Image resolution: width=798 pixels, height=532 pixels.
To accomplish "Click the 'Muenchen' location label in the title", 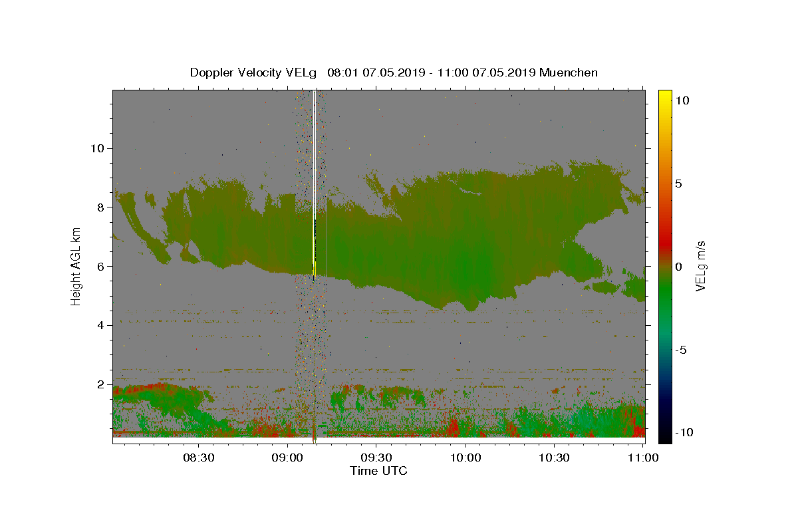I will 569,72.
